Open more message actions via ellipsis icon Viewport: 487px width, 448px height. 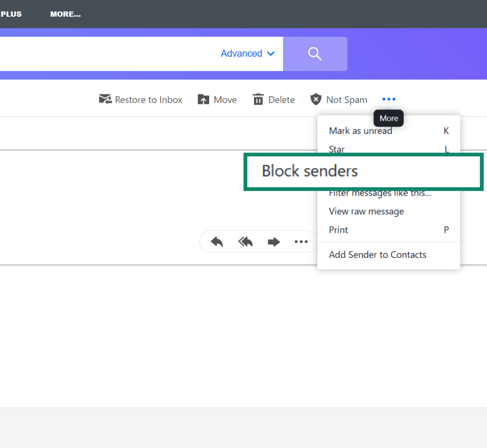pos(301,241)
